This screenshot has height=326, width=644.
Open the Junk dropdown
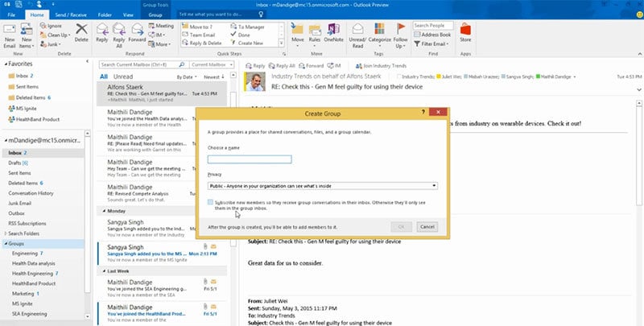(51, 44)
